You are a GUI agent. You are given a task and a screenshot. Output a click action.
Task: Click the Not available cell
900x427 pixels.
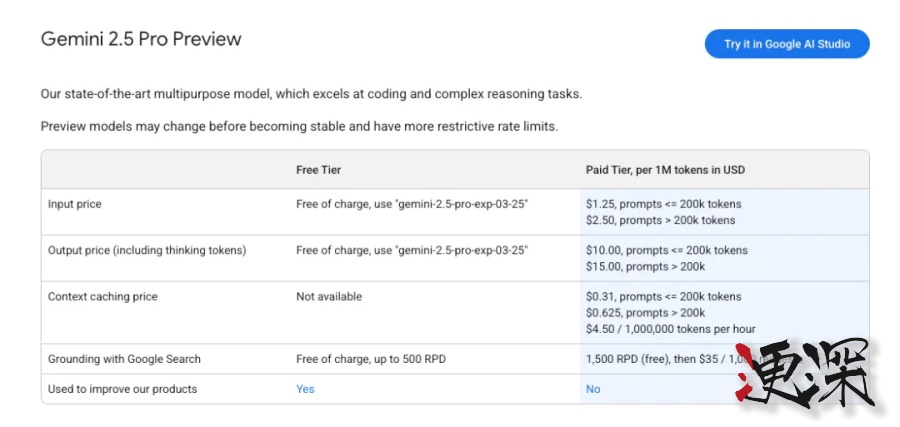point(329,297)
